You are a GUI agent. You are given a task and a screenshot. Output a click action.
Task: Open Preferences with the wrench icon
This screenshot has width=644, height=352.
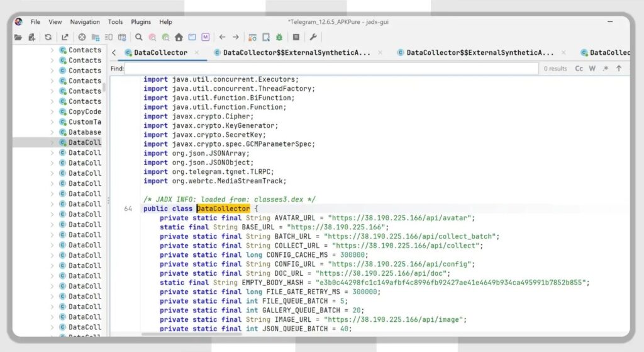[x=313, y=37]
